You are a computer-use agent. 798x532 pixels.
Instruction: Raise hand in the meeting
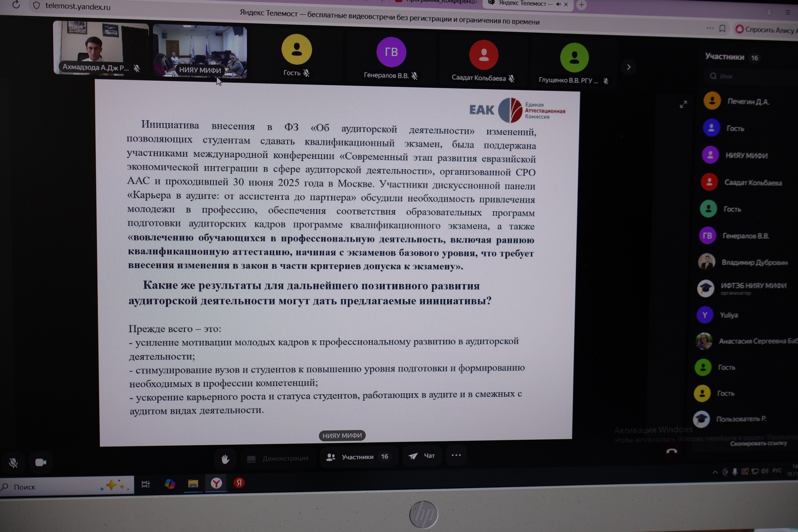[x=225, y=459]
